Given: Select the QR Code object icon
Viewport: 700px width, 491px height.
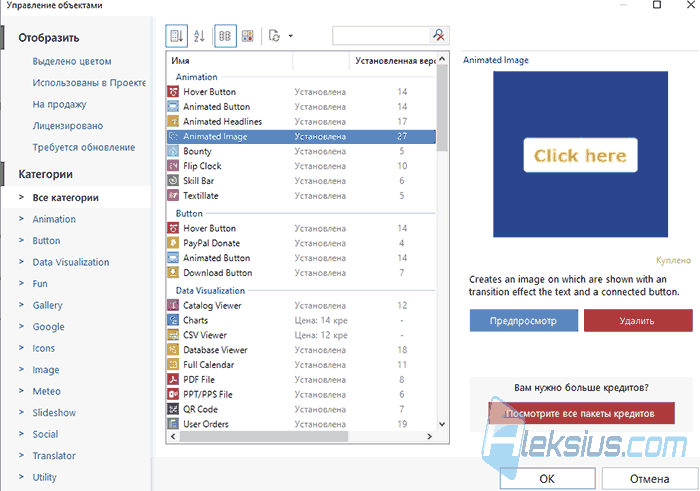Looking at the screenshot, I should point(173,409).
